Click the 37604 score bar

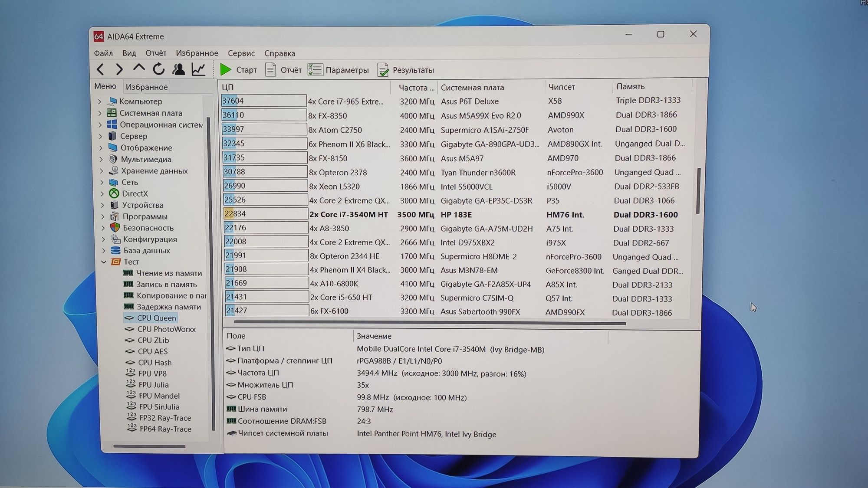coord(263,101)
